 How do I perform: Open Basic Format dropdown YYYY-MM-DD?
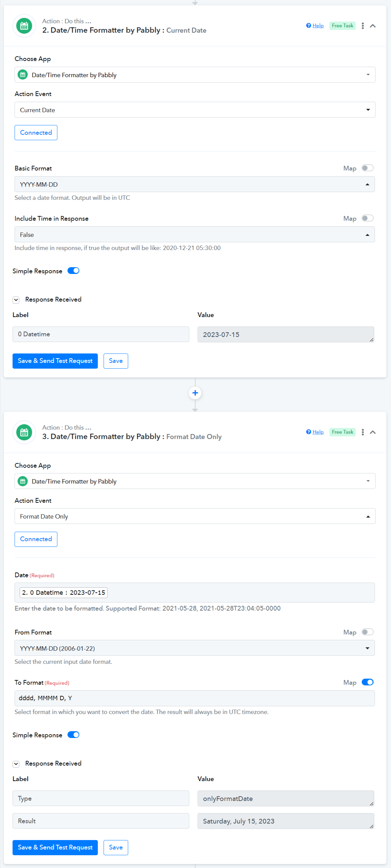coord(194,184)
